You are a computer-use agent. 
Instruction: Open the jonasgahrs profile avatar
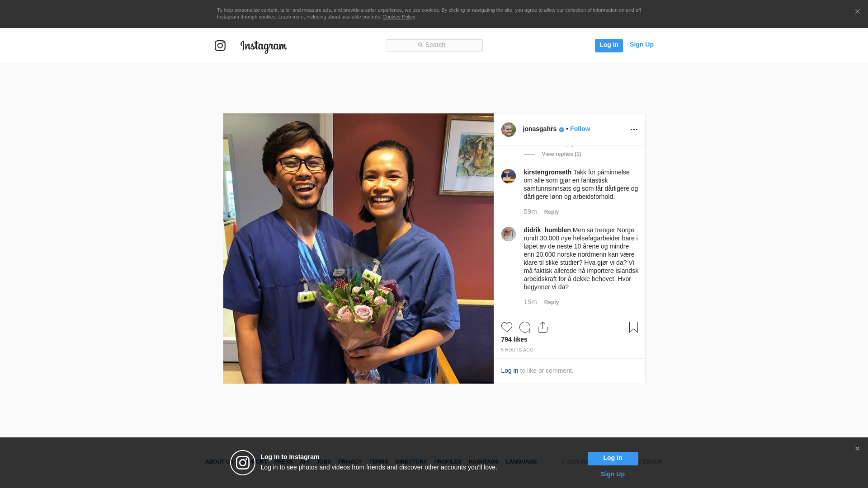click(x=508, y=130)
